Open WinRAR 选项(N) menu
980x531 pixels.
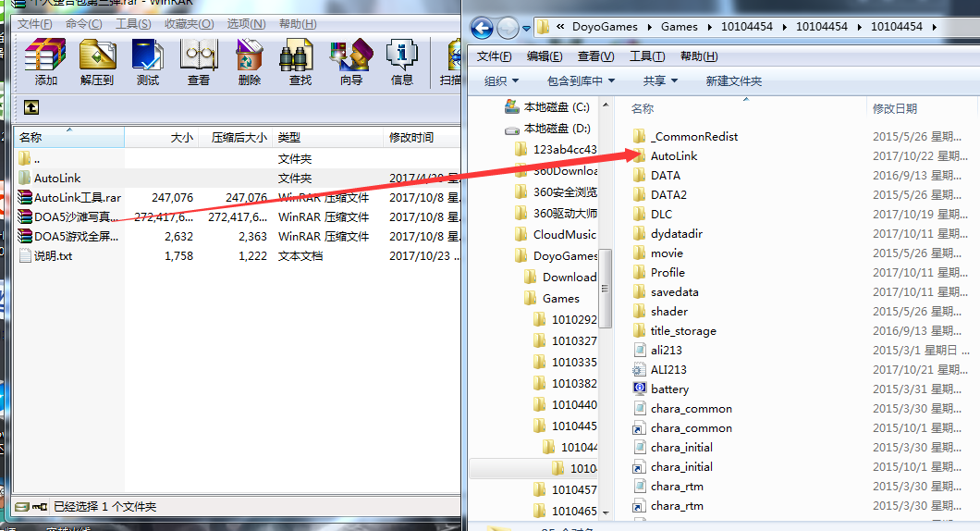click(246, 24)
